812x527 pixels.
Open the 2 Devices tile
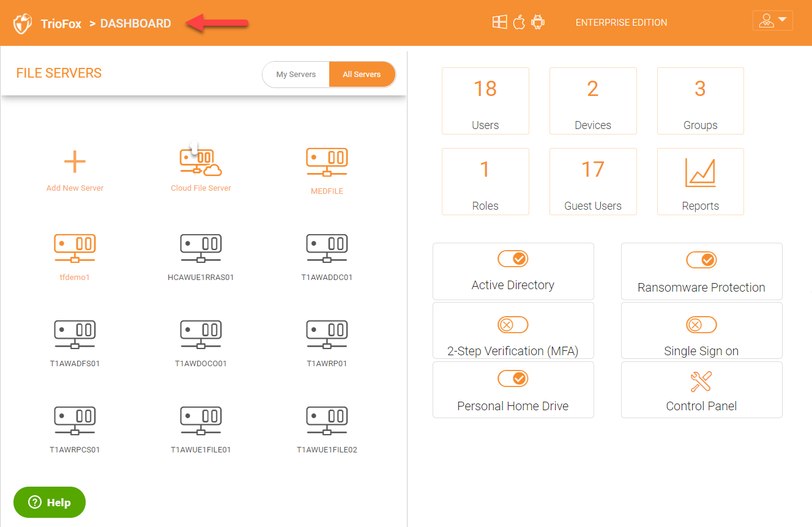coord(593,101)
